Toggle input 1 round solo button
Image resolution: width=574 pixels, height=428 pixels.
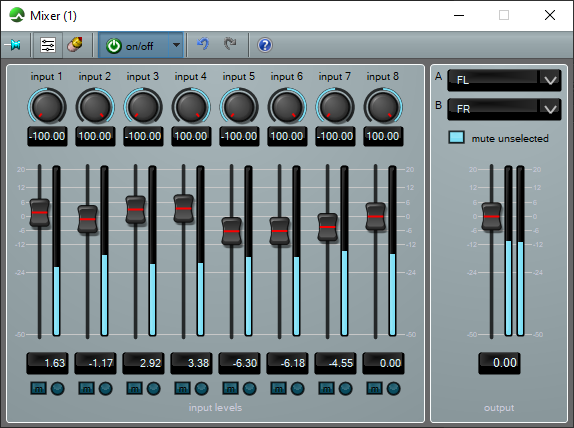[x=57, y=388]
